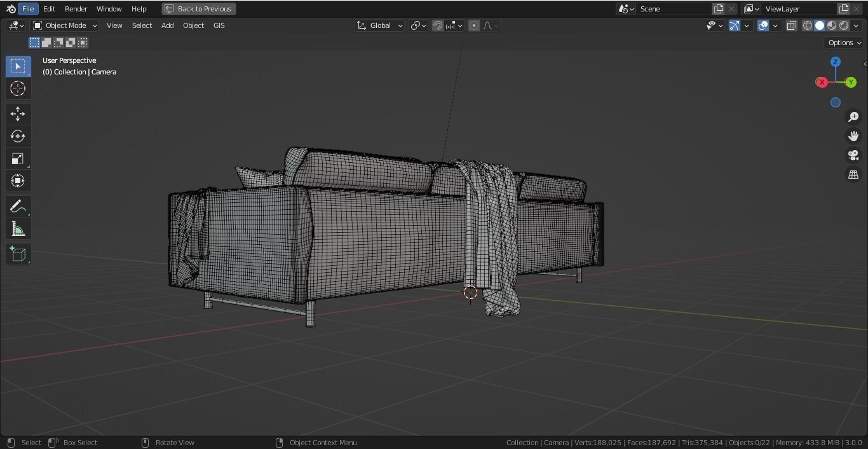Set selection mode to Subtract

[58, 43]
